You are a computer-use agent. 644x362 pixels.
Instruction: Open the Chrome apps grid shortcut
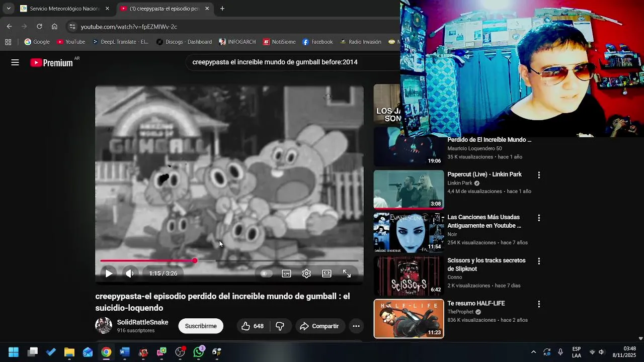coord(8,42)
